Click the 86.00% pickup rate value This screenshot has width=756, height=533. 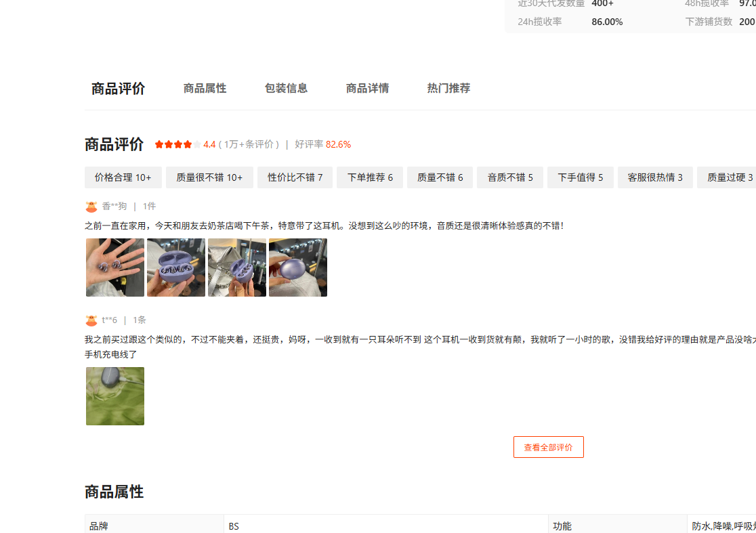(x=607, y=22)
